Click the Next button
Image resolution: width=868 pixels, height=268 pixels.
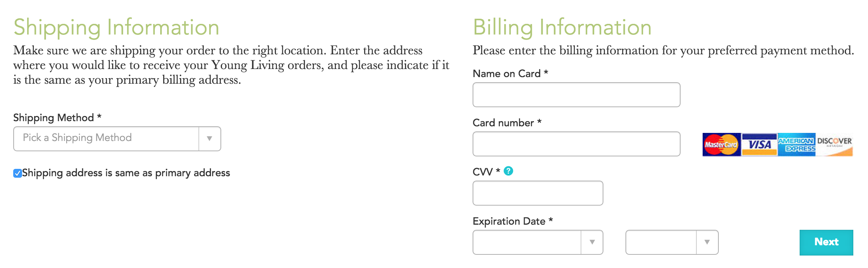(x=826, y=242)
